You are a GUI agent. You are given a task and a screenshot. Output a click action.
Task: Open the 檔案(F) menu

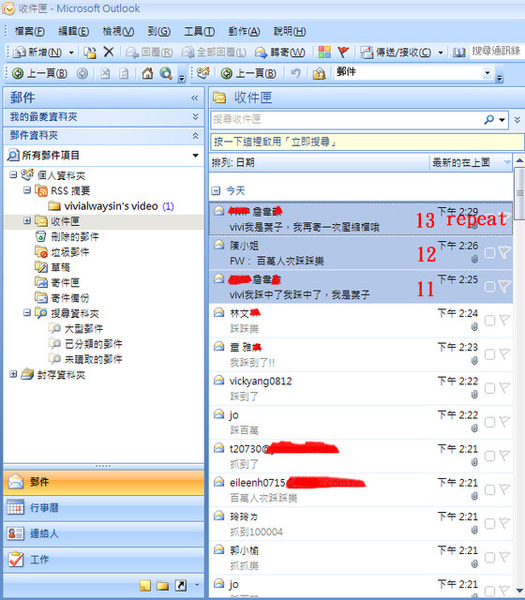(29, 31)
